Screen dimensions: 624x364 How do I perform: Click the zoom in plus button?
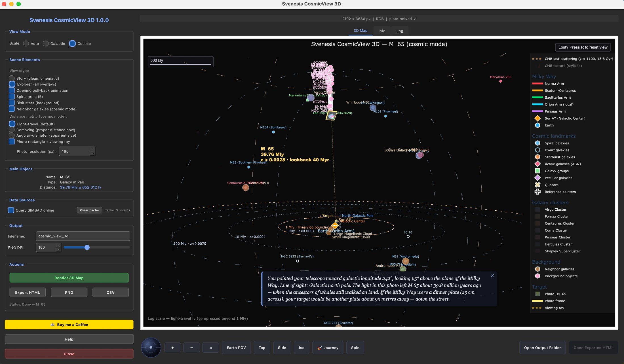172,348
